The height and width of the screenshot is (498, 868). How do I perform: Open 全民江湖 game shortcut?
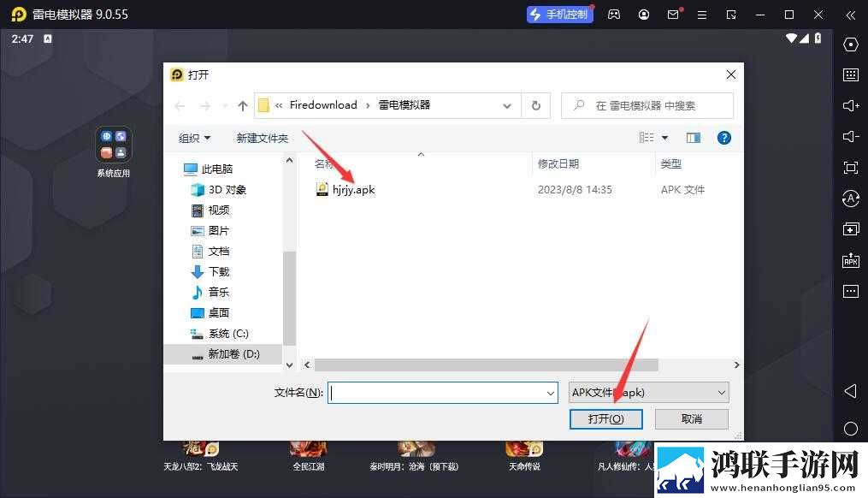pyautogui.click(x=309, y=456)
